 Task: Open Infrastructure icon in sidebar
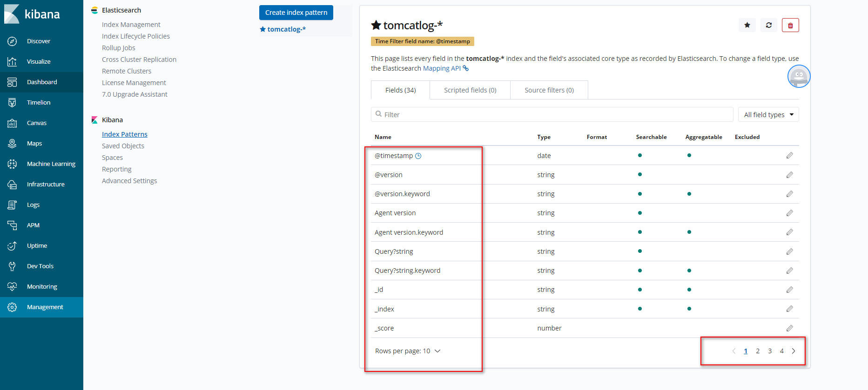tap(12, 185)
